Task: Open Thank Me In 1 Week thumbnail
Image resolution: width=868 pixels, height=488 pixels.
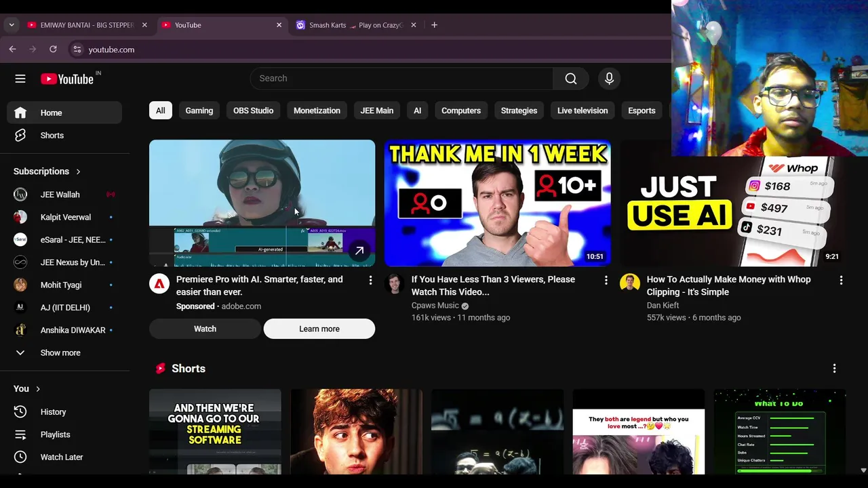Action: pyautogui.click(x=497, y=203)
